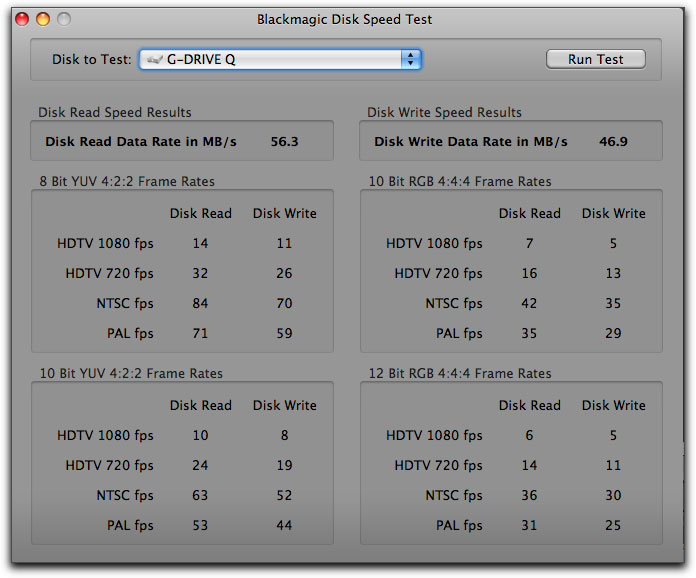This screenshot has height=578, width=696.
Task: Minimize the window with the yellow button
Action: coord(43,19)
